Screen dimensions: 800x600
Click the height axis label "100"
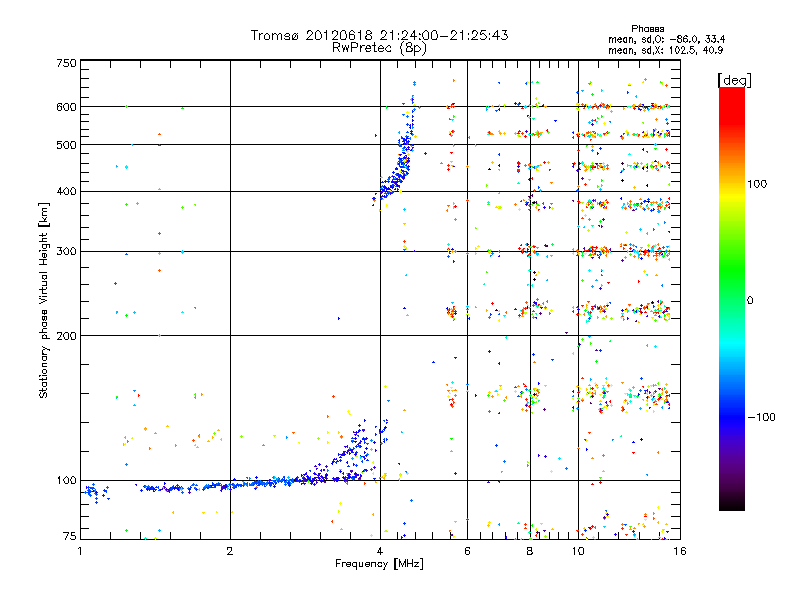[x=66, y=481]
